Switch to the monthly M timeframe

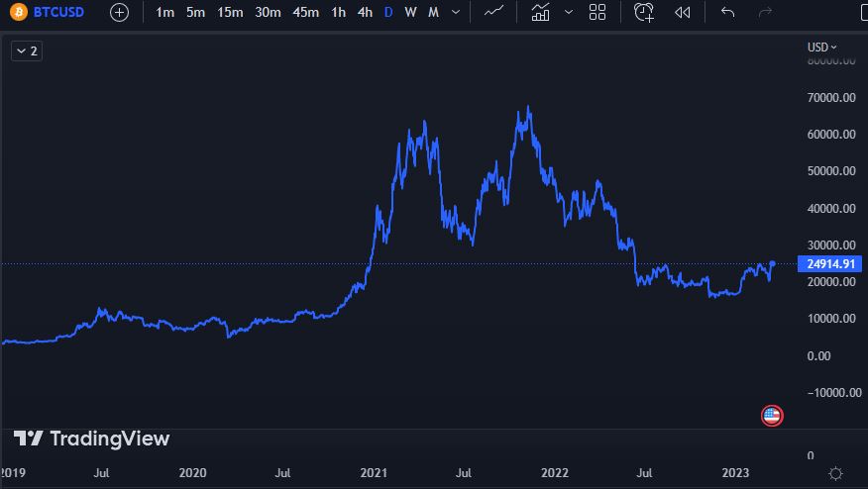tap(433, 12)
